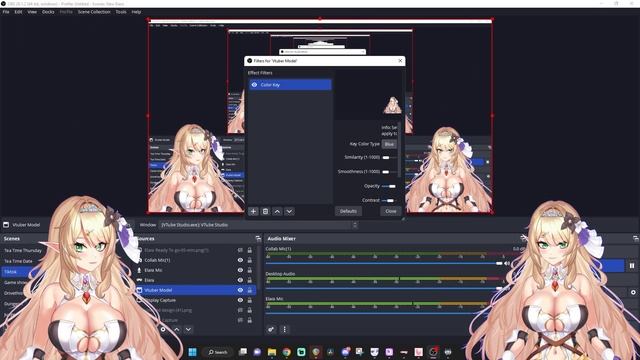Toggle visibility of the Elaia Mic source
Screen dimensions: 640x360
point(240,270)
